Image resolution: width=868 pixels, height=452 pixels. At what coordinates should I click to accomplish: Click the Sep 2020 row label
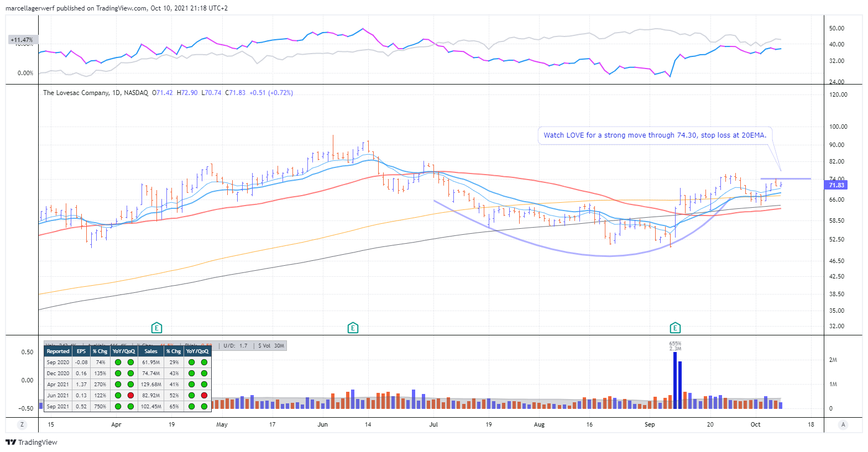tap(58, 362)
